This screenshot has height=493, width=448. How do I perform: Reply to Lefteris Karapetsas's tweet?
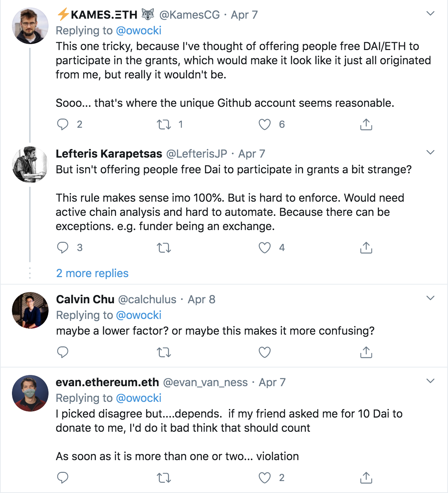tap(63, 248)
